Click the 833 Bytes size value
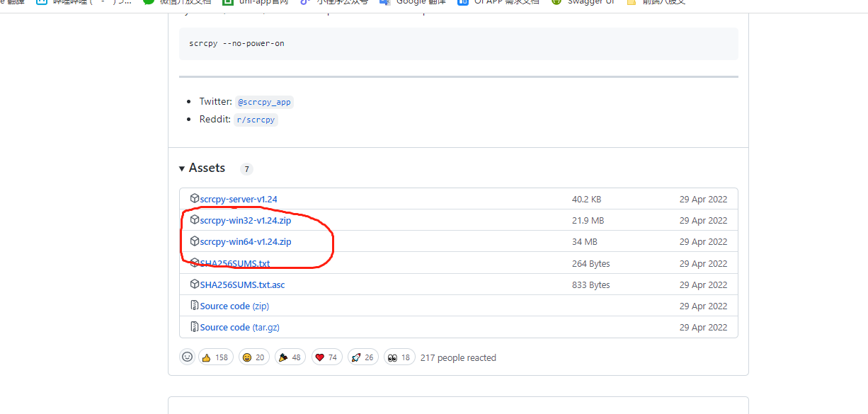The width and height of the screenshot is (868, 414). point(591,284)
